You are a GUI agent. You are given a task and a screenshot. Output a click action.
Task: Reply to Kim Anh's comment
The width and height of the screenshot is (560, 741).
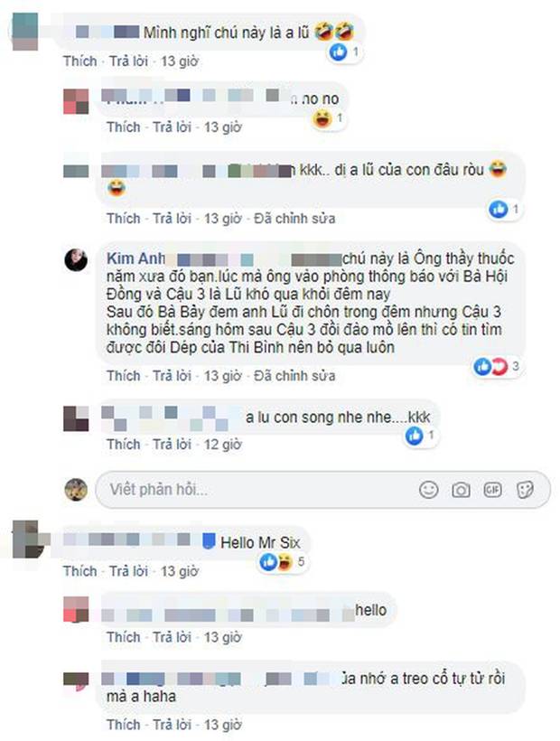tap(172, 376)
